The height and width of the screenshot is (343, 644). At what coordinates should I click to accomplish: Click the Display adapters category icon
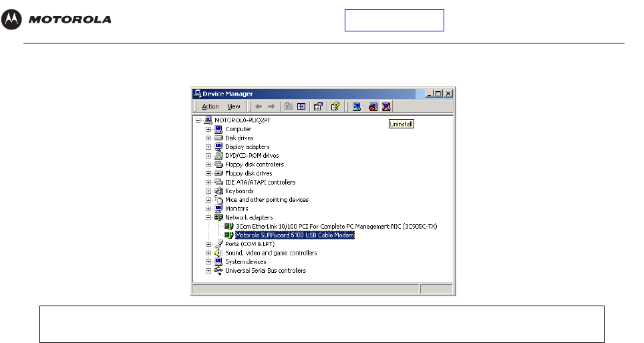(219, 147)
